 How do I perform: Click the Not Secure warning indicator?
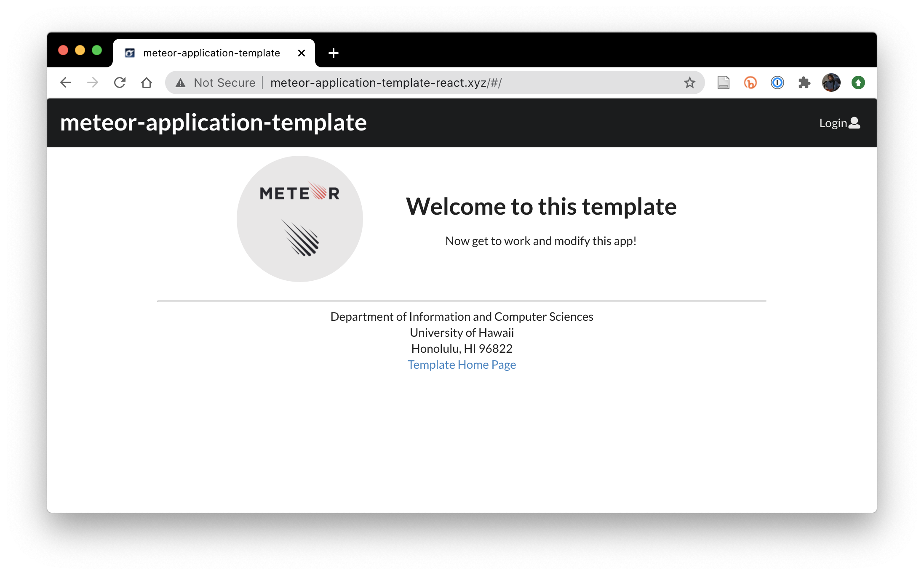click(x=216, y=83)
